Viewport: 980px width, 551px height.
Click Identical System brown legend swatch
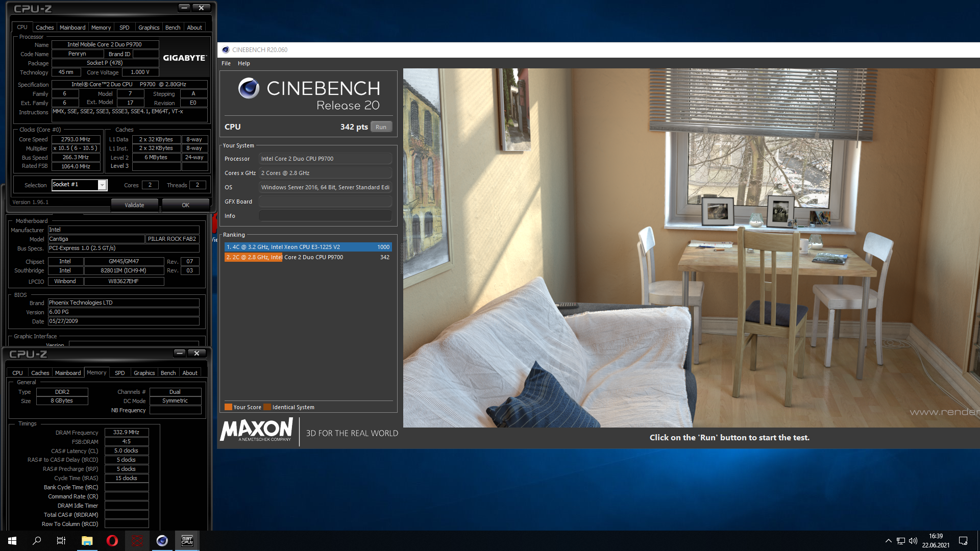coord(267,407)
